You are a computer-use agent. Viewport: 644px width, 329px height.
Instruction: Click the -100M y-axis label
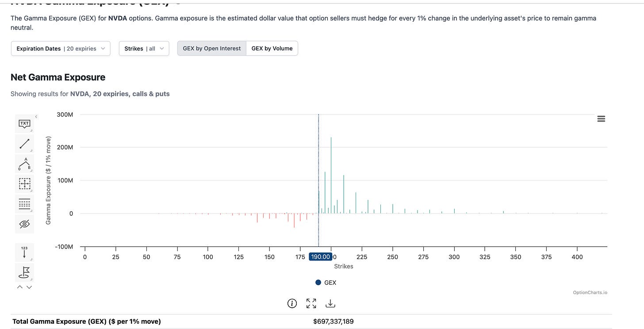(64, 246)
